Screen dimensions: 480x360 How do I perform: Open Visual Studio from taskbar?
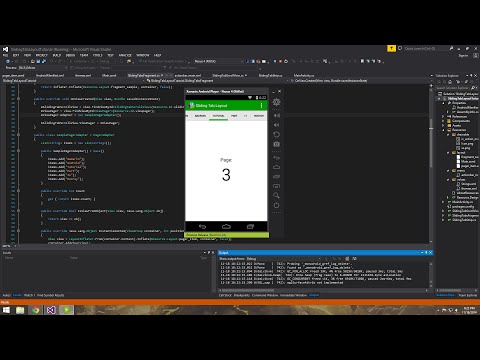51,310
